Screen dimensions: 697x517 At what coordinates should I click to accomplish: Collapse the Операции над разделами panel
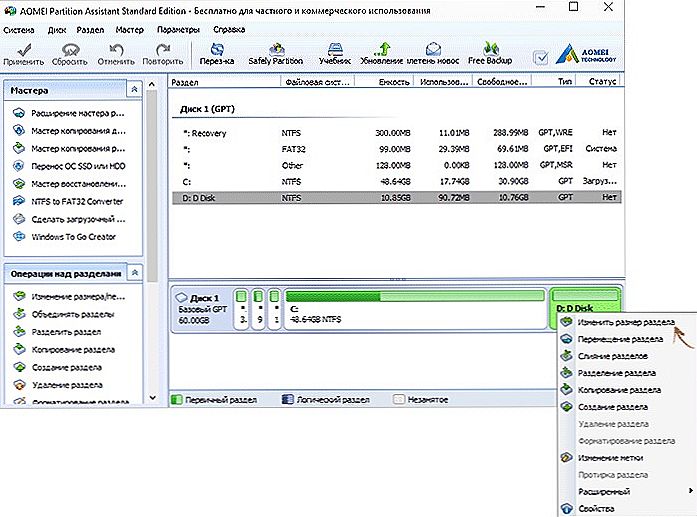pyautogui.click(x=135, y=273)
